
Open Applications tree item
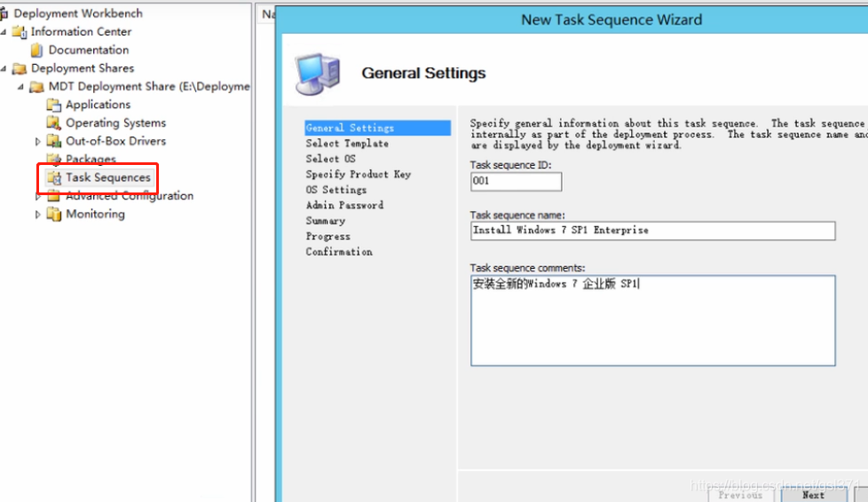coord(98,105)
